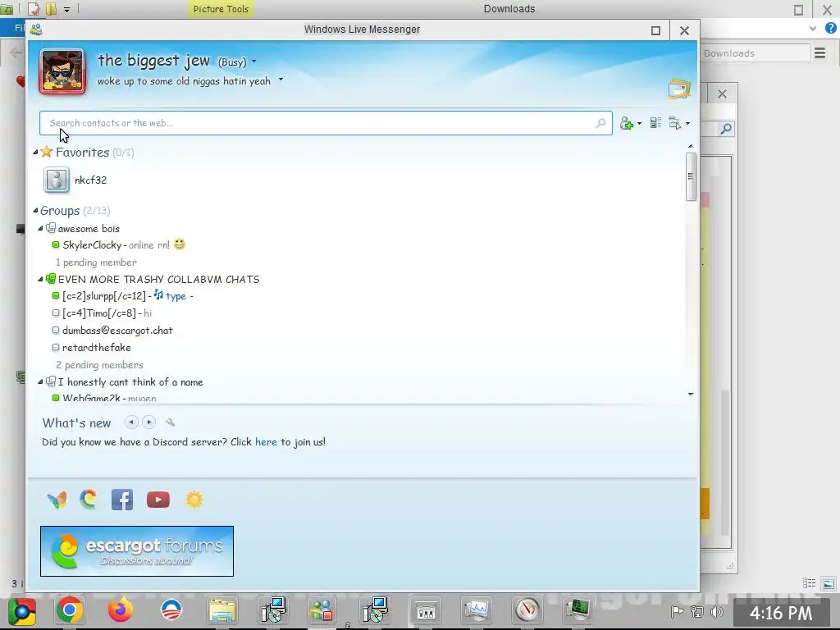Collapse I honestly cant think of a name group
The width and height of the screenshot is (840, 630).
point(40,382)
